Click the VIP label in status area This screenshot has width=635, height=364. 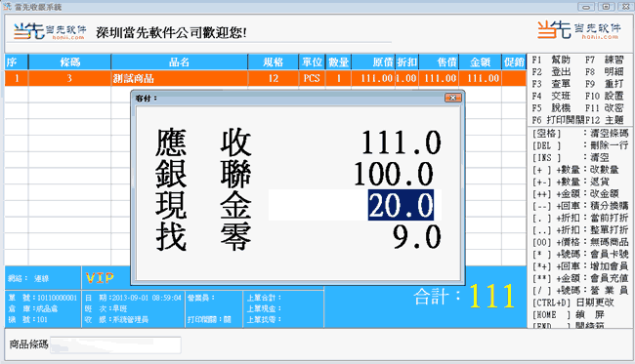100,278
